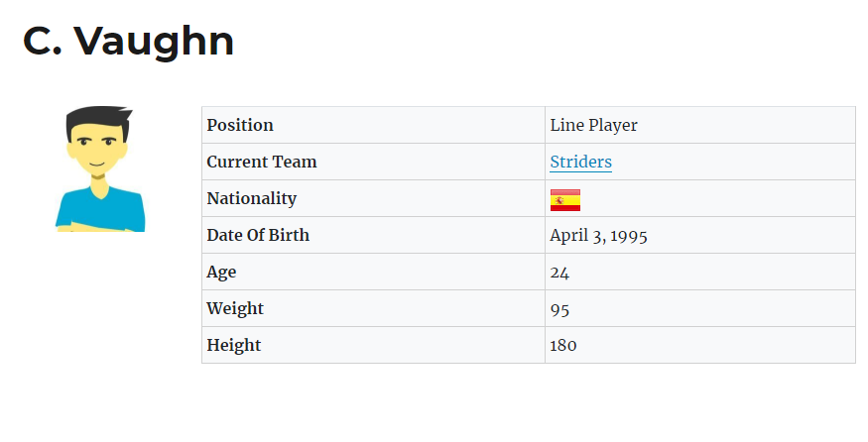Open the Striders team link

(x=580, y=162)
